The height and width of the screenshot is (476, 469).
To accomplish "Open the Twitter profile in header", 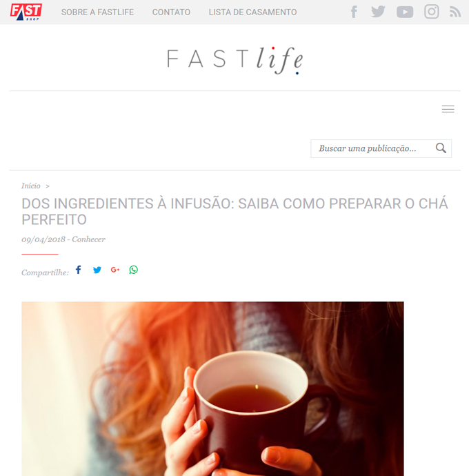I will [378, 12].
